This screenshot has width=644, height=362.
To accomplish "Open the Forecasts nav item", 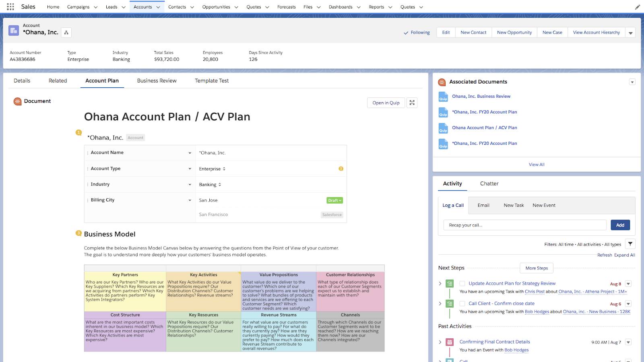I will [287, 7].
